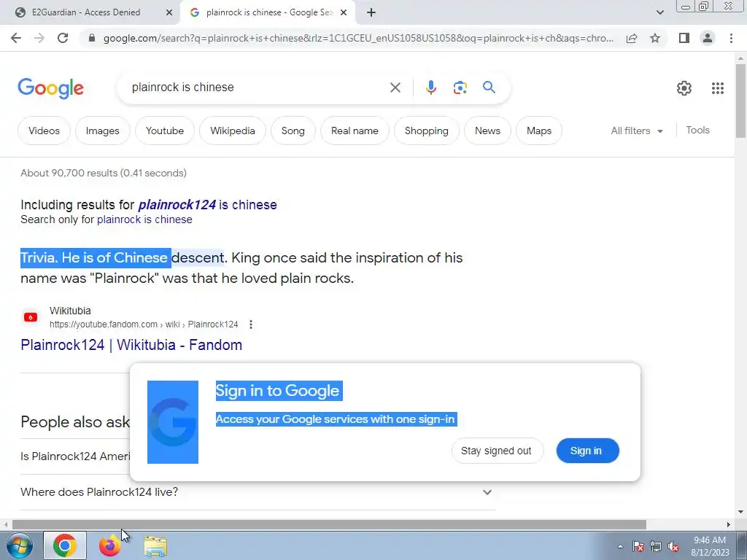Open Google settings gear icon
Image resolution: width=747 pixels, height=560 pixels.
click(x=684, y=88)
